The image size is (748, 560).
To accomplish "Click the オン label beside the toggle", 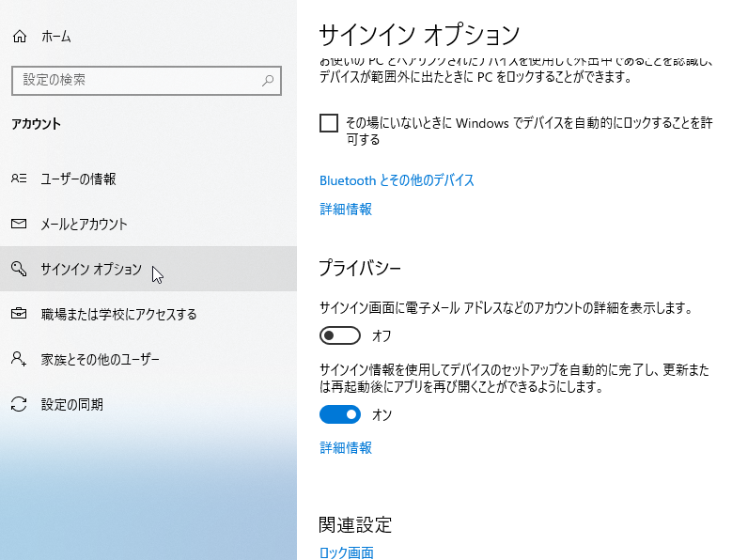I will (x=382, y=415).
